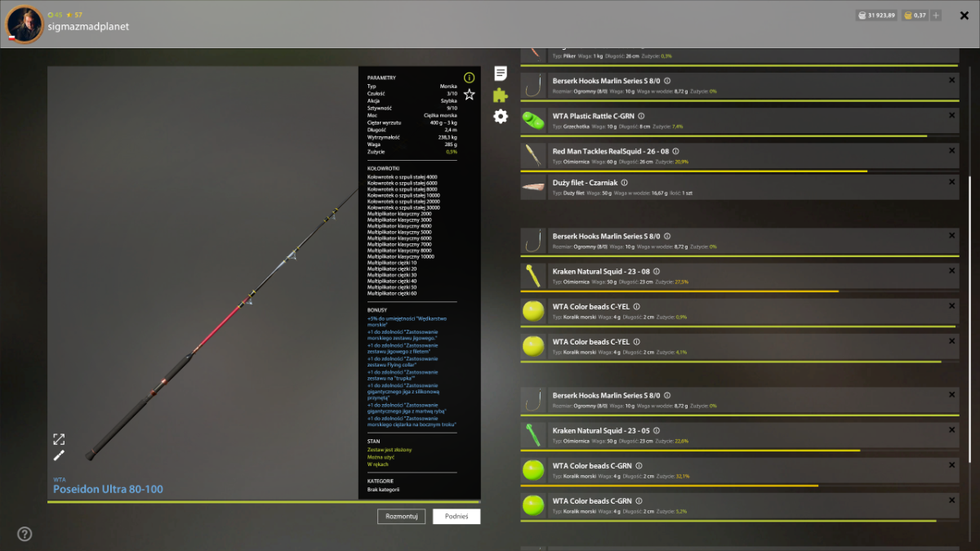
Task: Click the credits balance 31 923,89
Action: coord(876,15)
